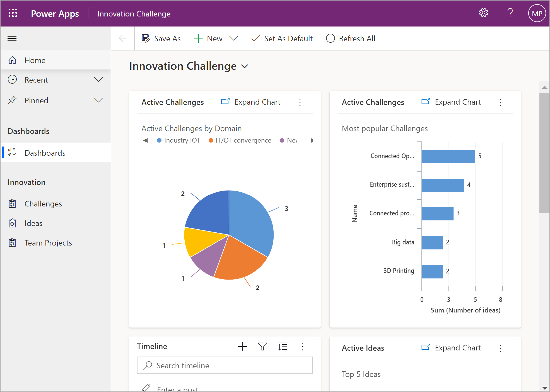Viewport: 550px width, 392px height.
Task: Expand the Recent section chevron
Action: [98, 80]
